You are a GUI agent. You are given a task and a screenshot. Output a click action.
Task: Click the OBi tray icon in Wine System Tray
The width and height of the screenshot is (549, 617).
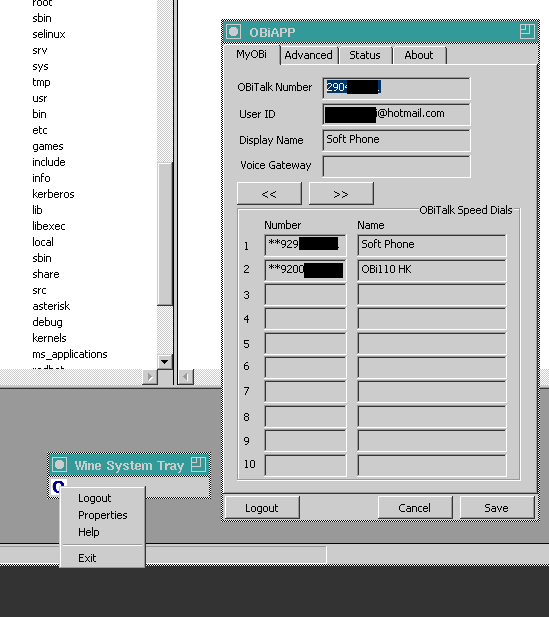pos(58,487)
